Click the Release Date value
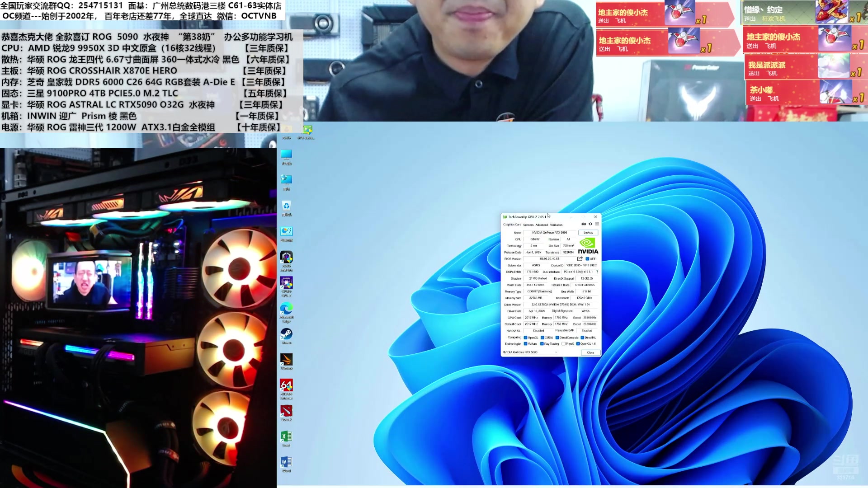The height and width of the screenshot is (488, 868). coord(533,252)
